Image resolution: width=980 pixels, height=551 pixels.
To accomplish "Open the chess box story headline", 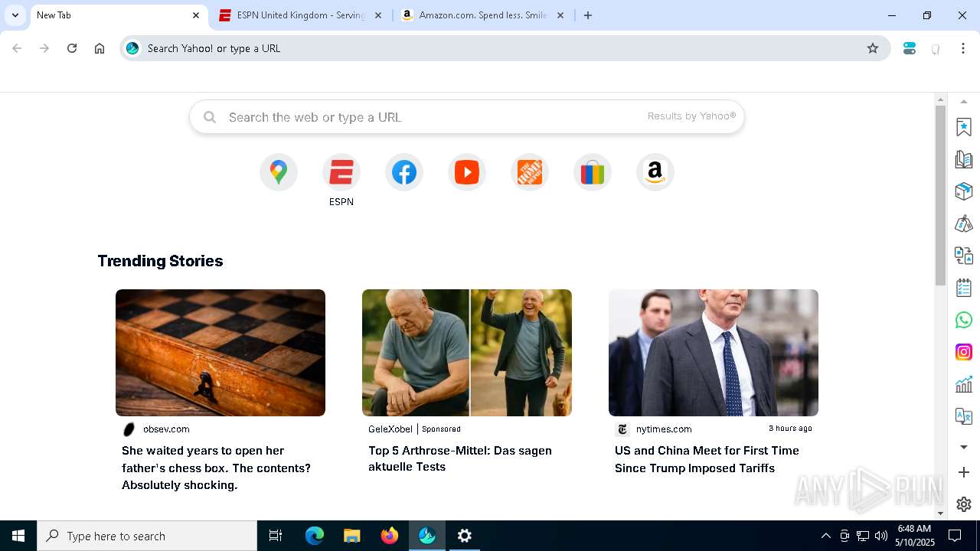I will pyautogui.click(x=216, y=468).
